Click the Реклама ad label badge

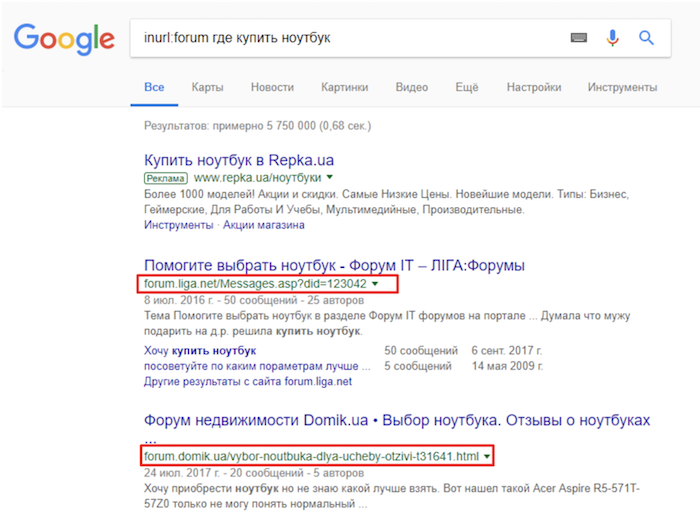165,178
